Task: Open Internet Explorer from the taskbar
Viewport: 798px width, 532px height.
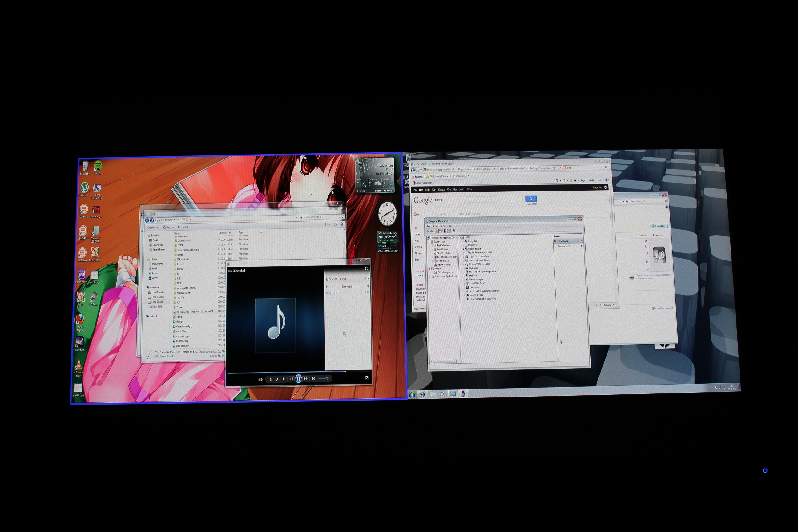Action: tap(422, 395)
